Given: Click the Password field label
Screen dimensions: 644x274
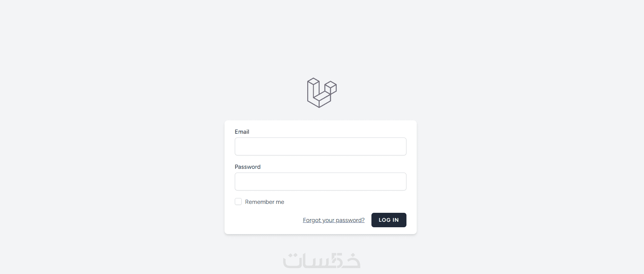Looking at the screenshot, I should 248,167.
